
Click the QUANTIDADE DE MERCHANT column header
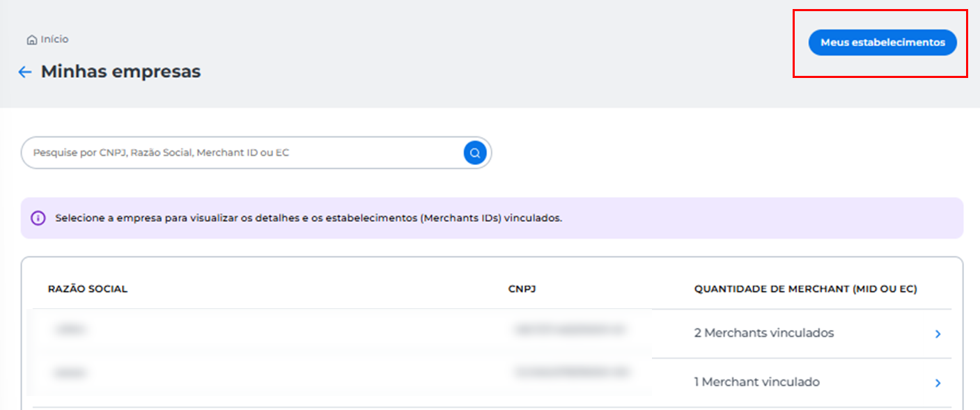pos(806,289)
